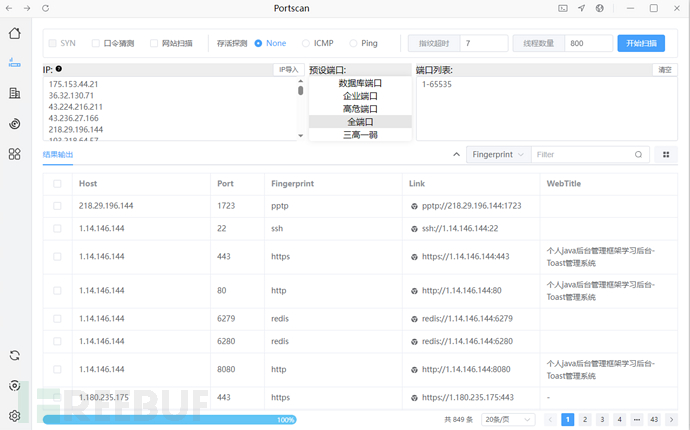Viewport: 690px width, 430px height.
Task: Select the port scan sidebar icon
Action: [x=15, y=63]
